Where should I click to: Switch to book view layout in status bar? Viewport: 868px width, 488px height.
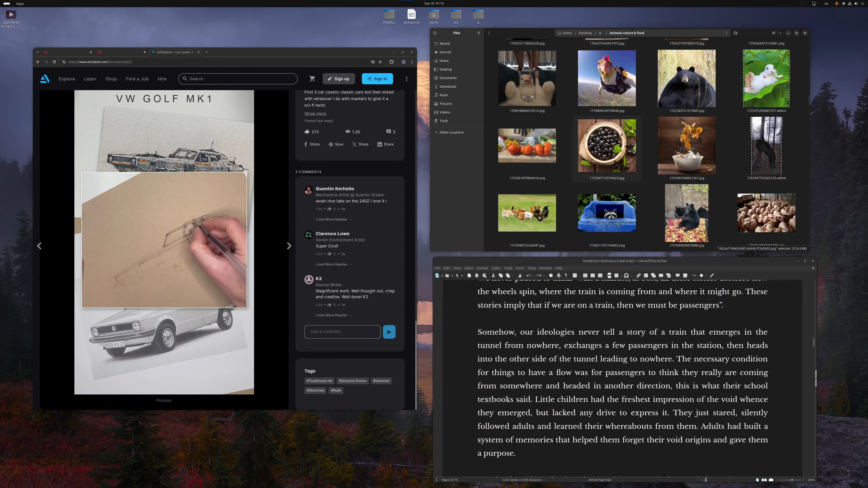771,480
